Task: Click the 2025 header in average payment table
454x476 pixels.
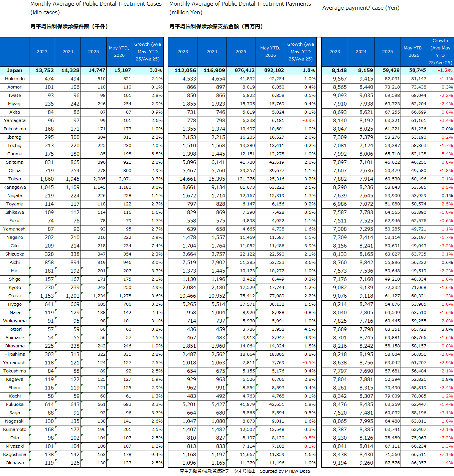Action: [x=388, y=52]
